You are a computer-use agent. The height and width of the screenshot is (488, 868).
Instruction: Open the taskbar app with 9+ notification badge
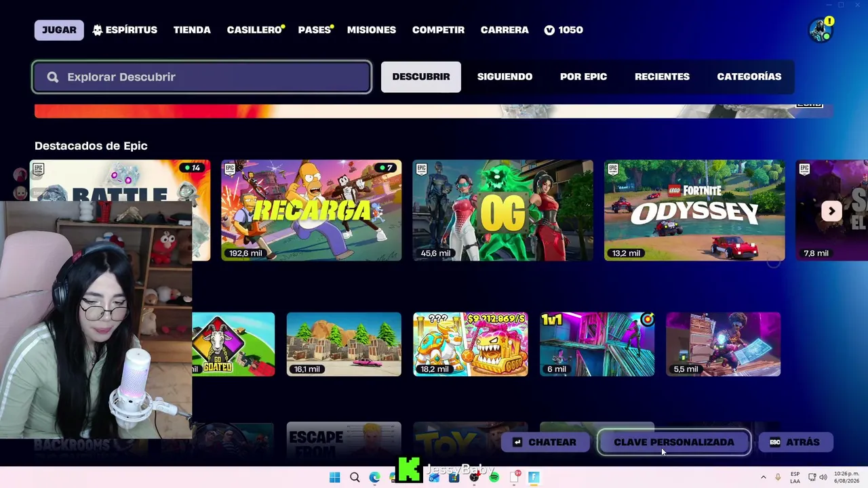515,477
